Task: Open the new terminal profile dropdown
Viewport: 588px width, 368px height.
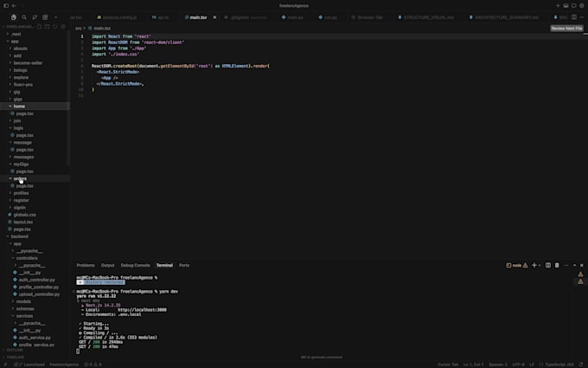Action: [x=540, y=266]
